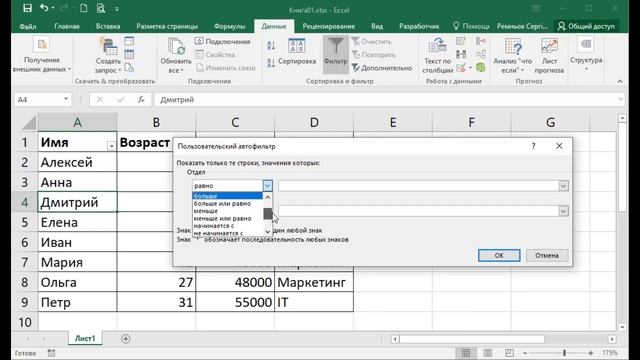Select cell containing Маркетинг in row 8
640x360 pixels.
click(314, 282)
